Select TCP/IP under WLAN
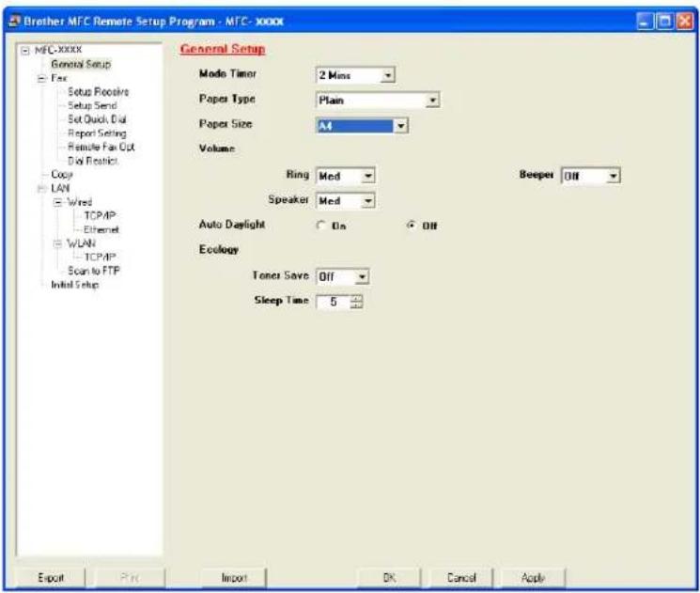The width and height of the screenshot is (700, 593). [x=100, y=257]
